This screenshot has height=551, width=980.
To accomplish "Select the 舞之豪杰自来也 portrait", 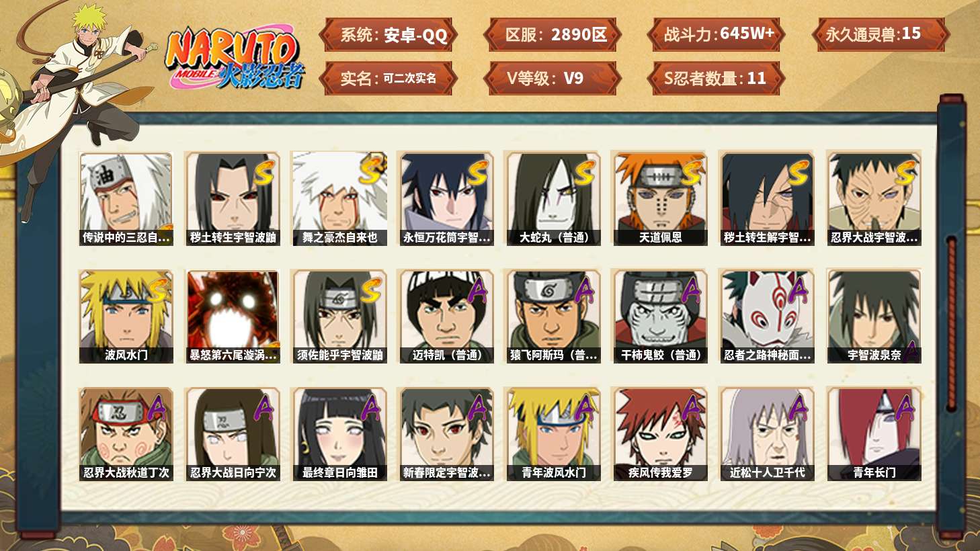I will pos(339,199).
